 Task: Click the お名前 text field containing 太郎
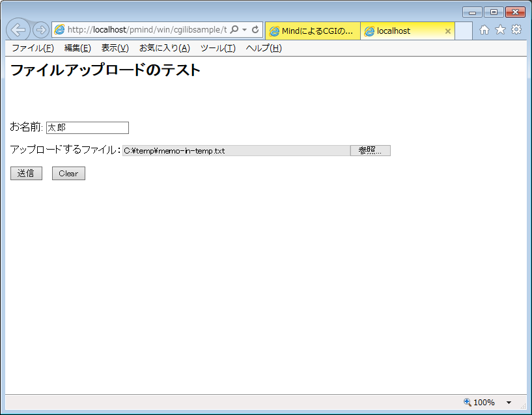click(87, 128)
